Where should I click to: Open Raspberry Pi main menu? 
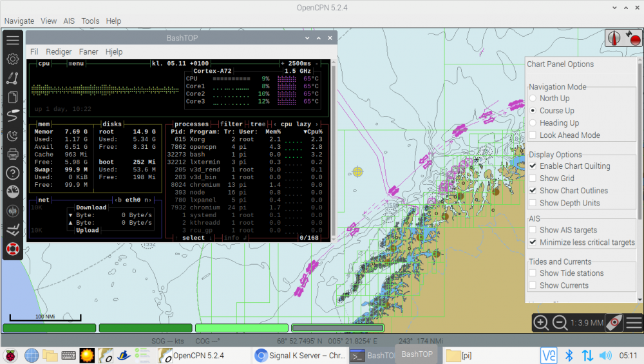click(10, 356)
